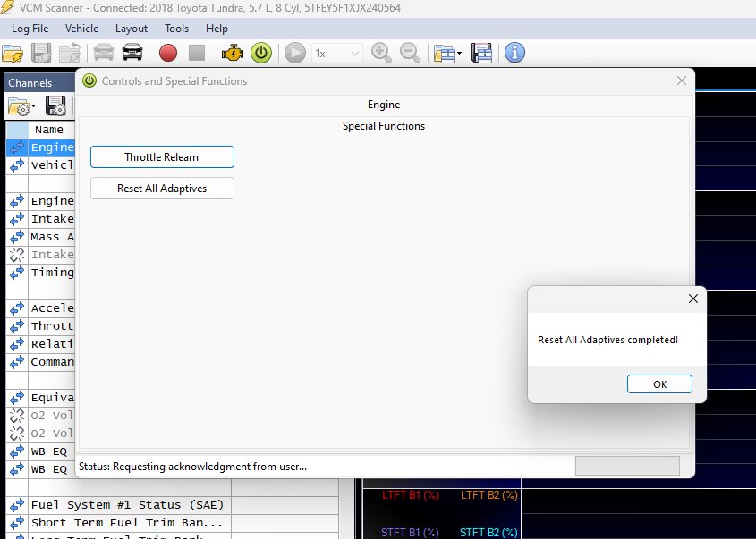Open the engine trouble codes icon

[233, 53]
